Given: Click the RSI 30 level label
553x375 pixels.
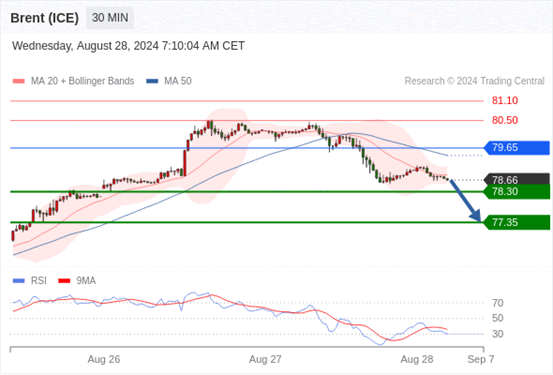Looking at the screenshot, I should (497, 334).
